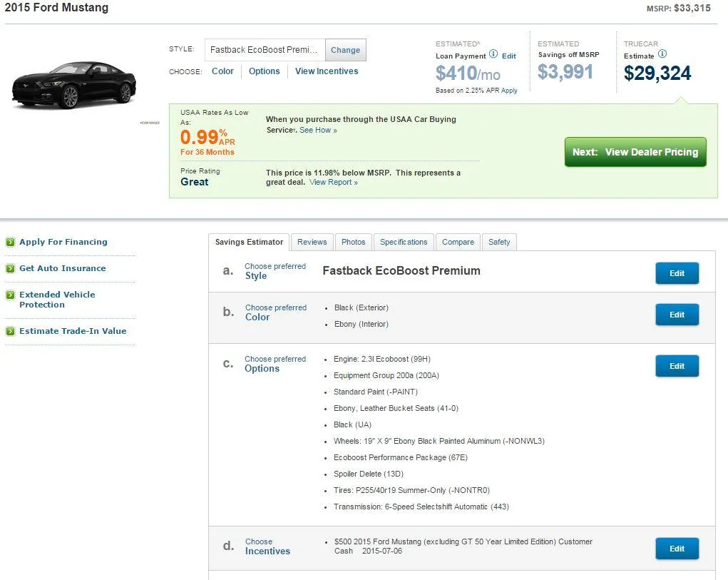Select the Safety tab
Screen dimensions: 728x580
(x=499, y=242)
